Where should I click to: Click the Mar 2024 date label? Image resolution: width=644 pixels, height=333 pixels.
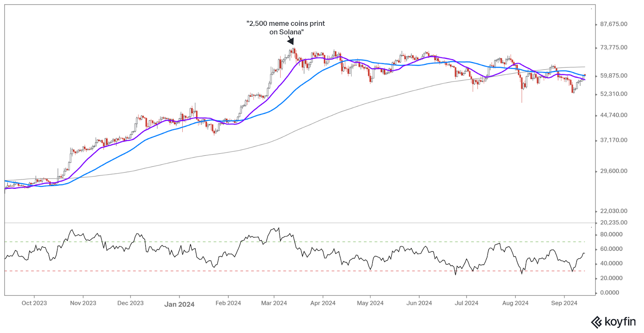click(274, 303)
